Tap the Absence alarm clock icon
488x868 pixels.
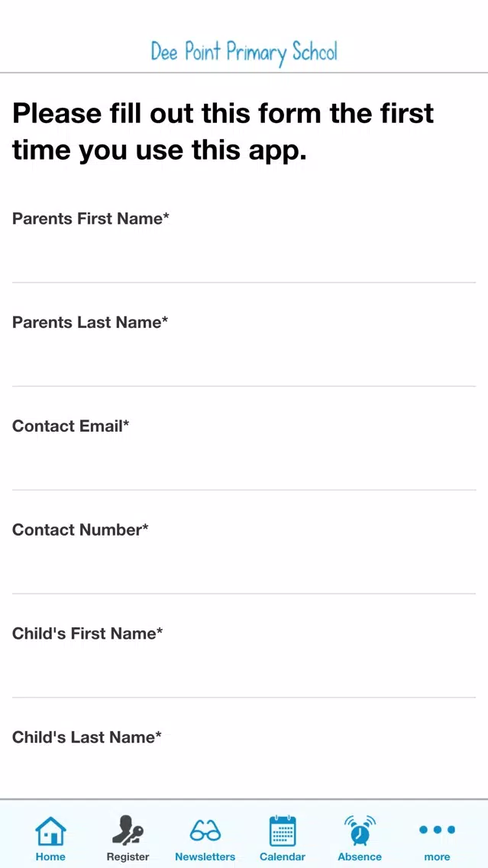(360, 831)
